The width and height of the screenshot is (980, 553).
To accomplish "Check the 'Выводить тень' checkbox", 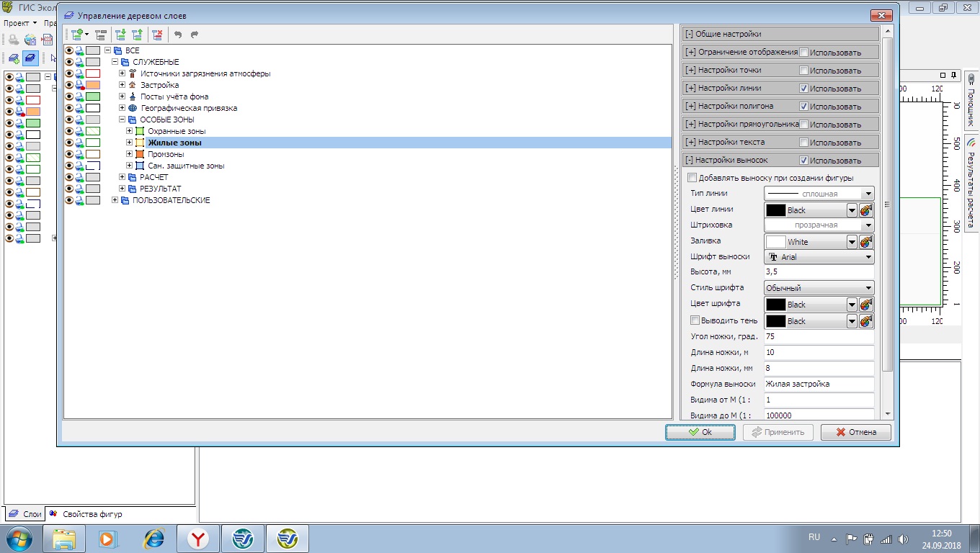I will pos(695,320).
